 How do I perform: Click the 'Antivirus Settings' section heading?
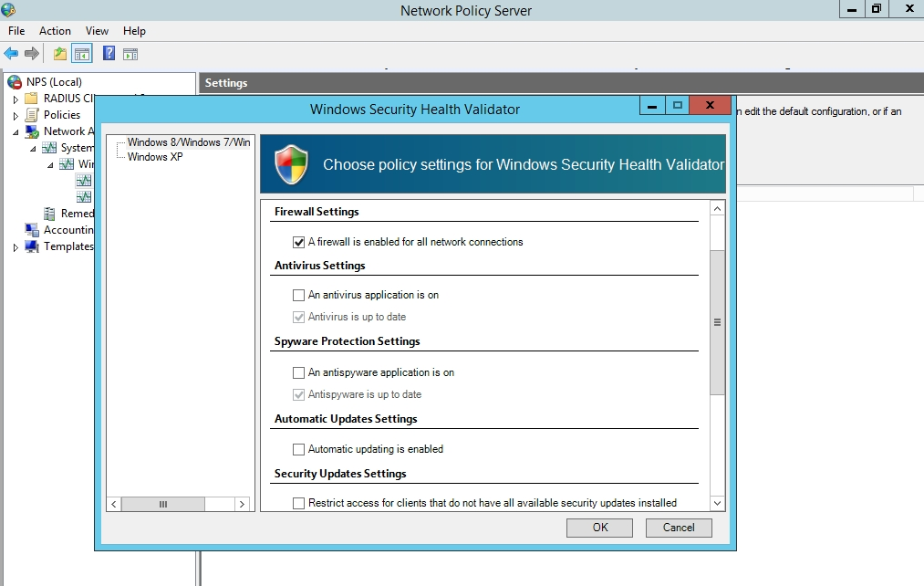[320, 266]
